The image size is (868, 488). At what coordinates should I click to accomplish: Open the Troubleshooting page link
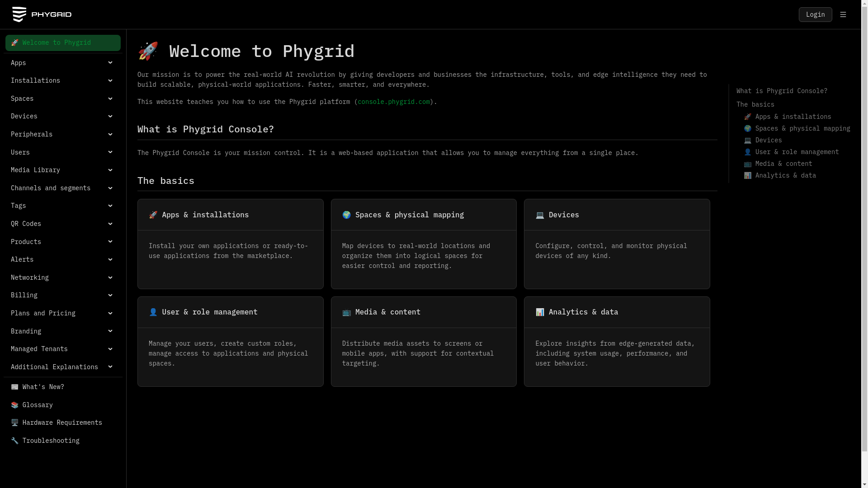pyautogui.click(x=63, y=441)
